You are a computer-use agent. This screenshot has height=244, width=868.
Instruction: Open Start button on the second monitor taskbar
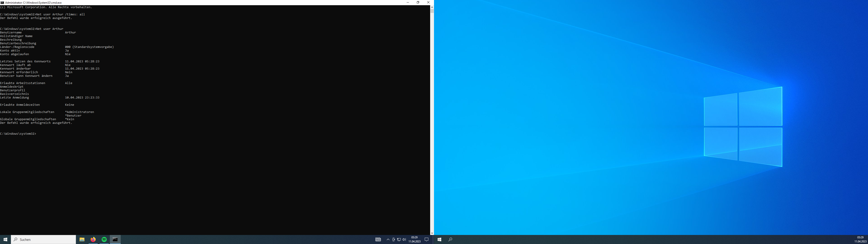coord(439,240)
